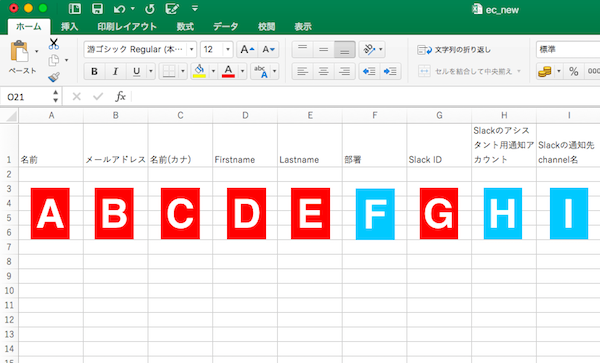Click 文字列の折り返し wrap text button
The height and width of the screenshot is (363, 600).
[x=454, y=50]
